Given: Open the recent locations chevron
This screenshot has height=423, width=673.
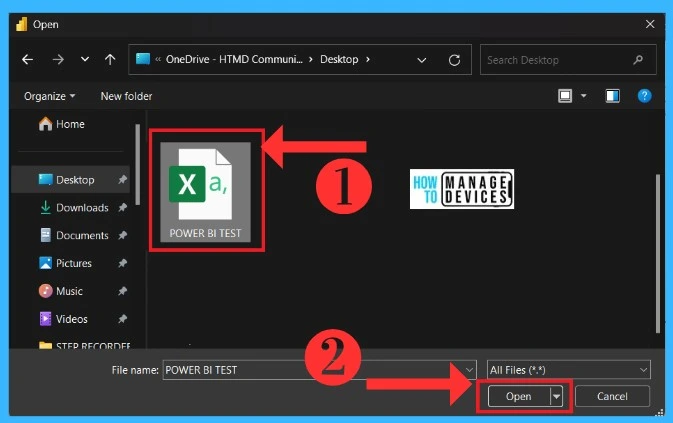Looking at the screenshot, I should tap(85, 59).
